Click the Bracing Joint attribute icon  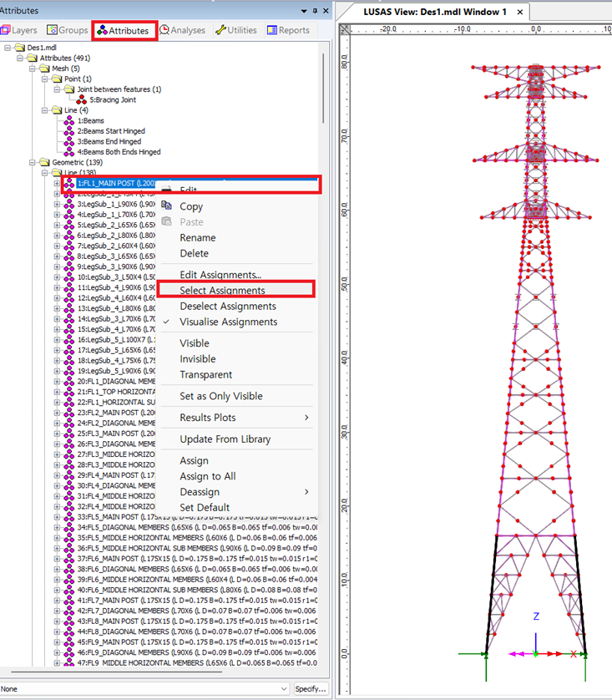(83, 100)
